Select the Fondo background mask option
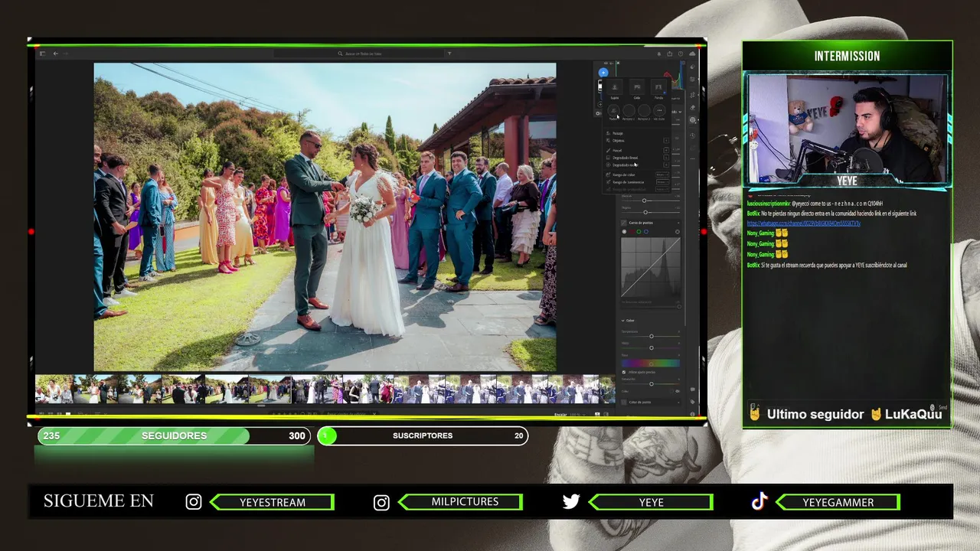Screen dimensions: 980x551 coord(658,88)
